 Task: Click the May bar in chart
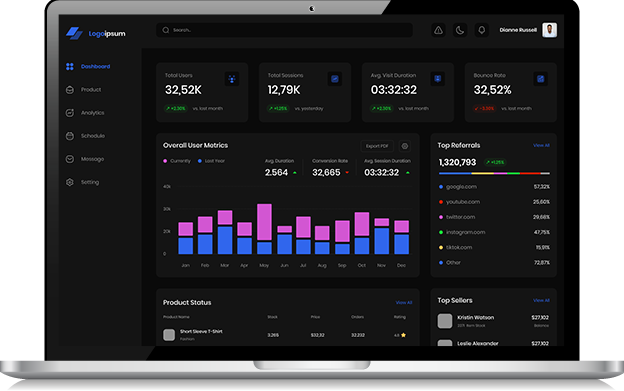(264, 229)
